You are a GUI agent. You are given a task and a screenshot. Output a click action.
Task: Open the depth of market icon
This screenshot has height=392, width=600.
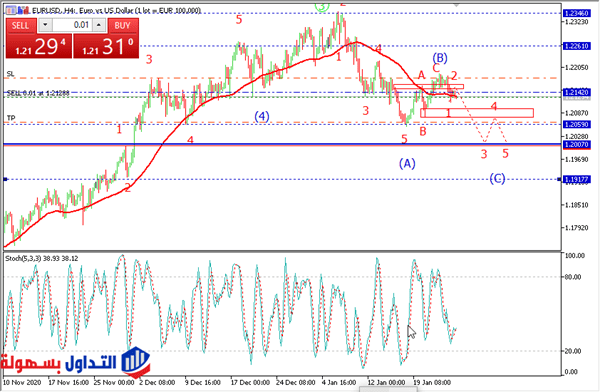pyautogui.click(x=24, y=10)
